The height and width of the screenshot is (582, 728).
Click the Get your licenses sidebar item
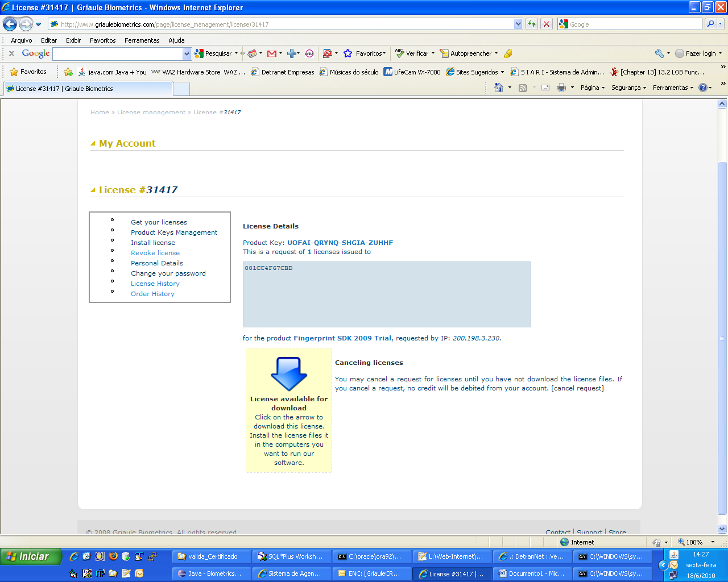[159, 222]
